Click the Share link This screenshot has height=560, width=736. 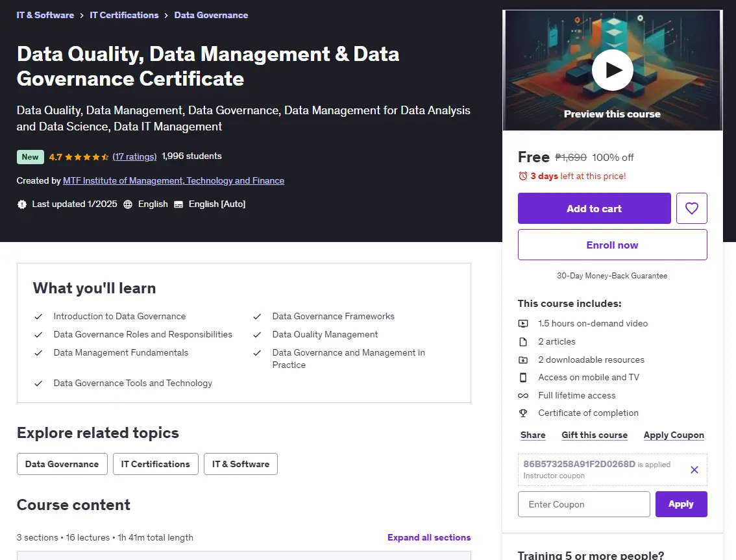click(533, 435)
